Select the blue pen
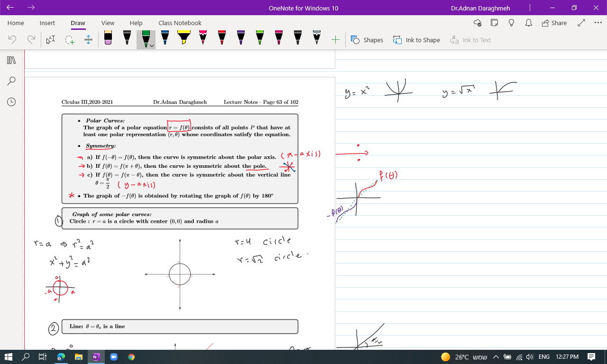Viewport: 607px width, 364px height. click(165, 38)
